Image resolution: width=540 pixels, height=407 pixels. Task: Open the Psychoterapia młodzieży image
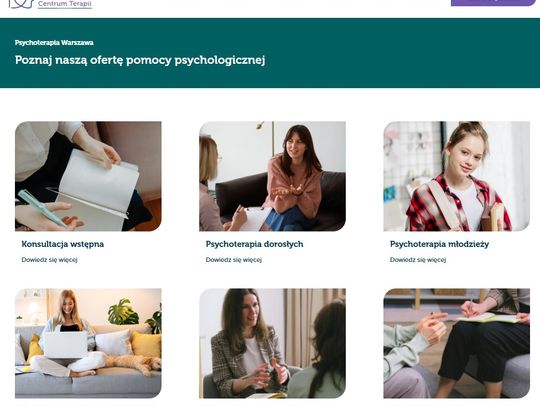(x=457, y=176)
